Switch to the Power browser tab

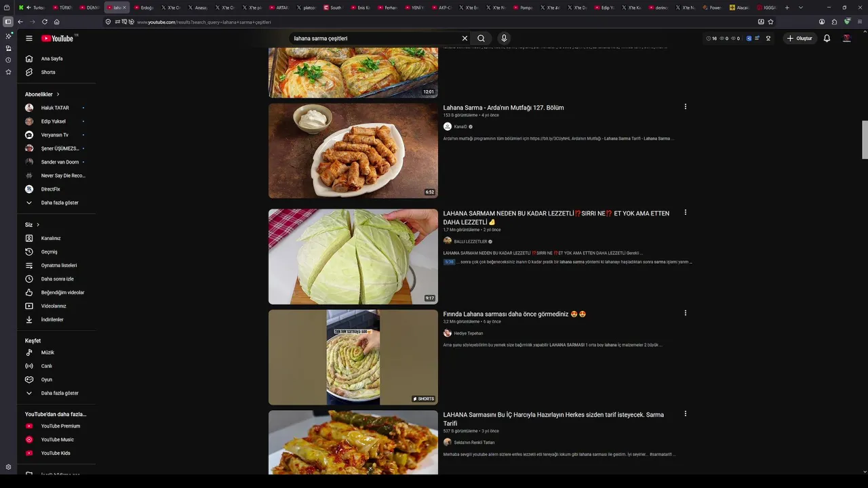[713, 7]
